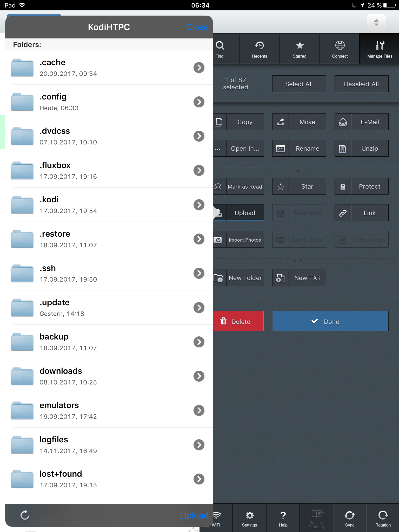Select the lost+found folder name

click(61, 474)
